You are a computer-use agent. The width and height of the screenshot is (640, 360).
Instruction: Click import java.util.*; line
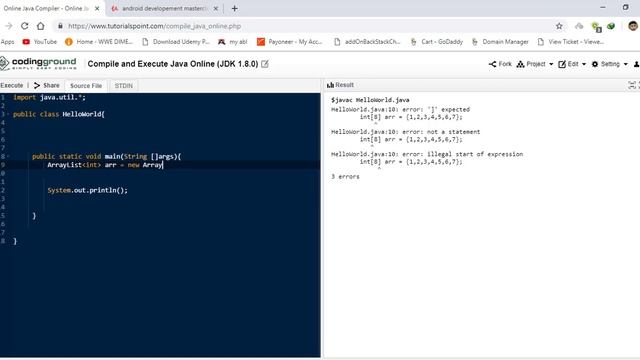49,97
